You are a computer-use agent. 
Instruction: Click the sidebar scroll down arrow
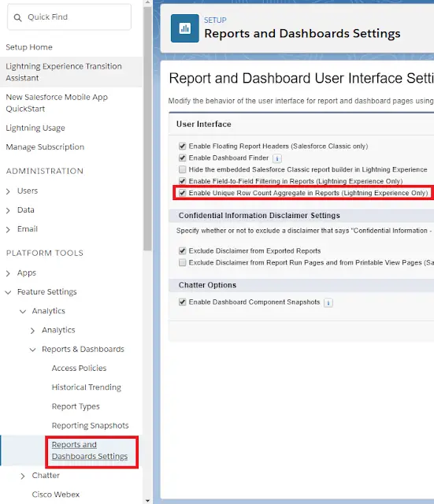click(x=147, y=501)
